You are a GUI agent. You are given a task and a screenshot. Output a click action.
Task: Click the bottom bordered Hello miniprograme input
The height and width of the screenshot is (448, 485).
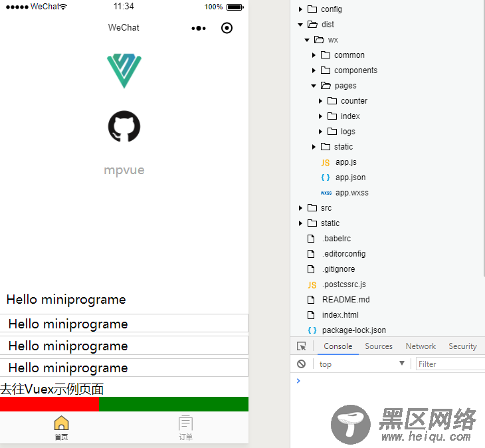pos(124,368)
